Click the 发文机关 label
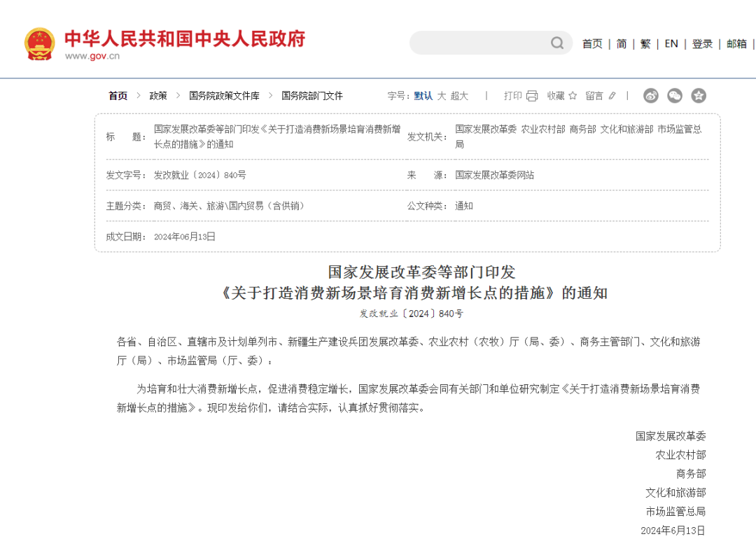This screenshot has height=546, width=756. tap(427, 136)
